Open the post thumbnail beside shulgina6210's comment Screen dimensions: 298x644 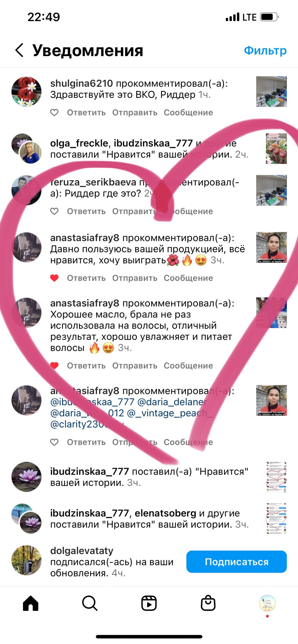(272, 92)
